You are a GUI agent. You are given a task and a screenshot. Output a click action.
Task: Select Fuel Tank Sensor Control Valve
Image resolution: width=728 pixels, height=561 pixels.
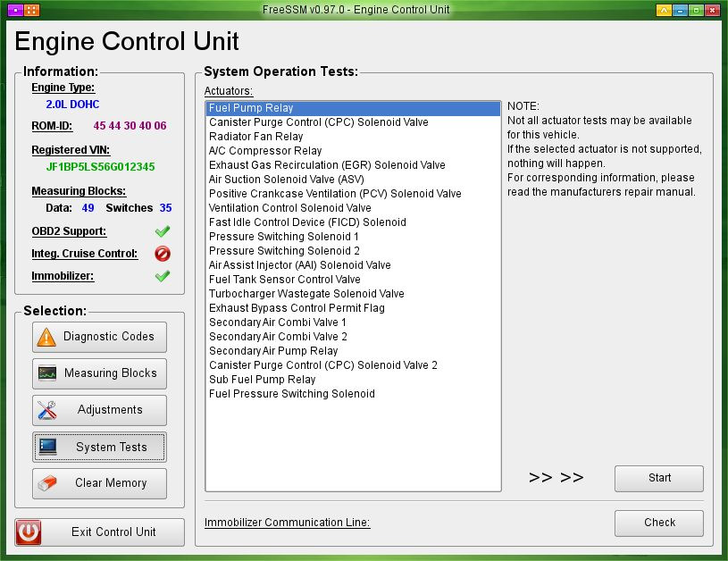point(353,280)
